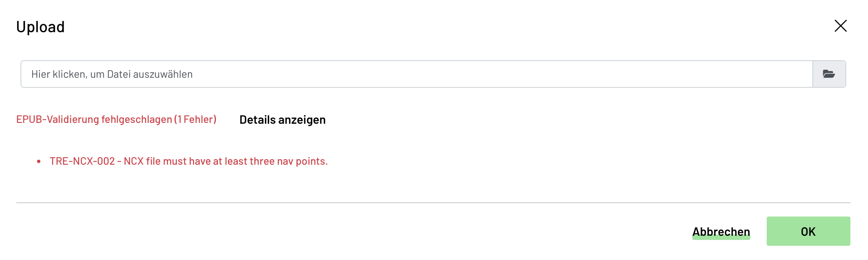Click the horizontal divider above the buttons
Image resolution: width=868 pixels, height=260 pixels.
pos(433,203)
